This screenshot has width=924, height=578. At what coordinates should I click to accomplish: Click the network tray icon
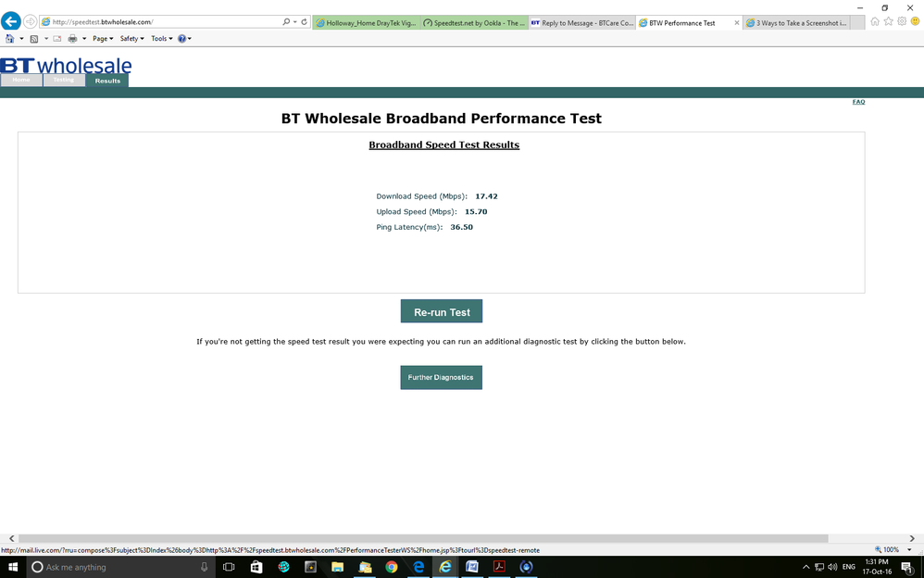coord(819,567)
